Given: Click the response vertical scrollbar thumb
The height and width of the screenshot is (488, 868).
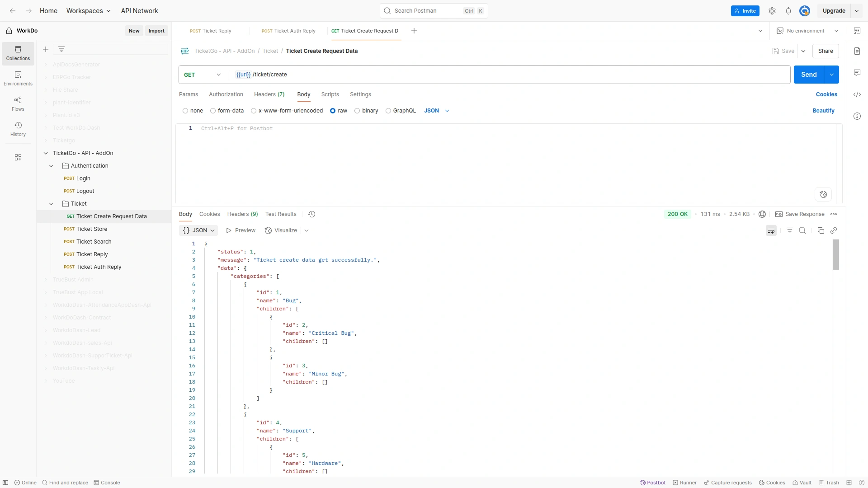Looking at the screenshot, I should tap(835, 254).
